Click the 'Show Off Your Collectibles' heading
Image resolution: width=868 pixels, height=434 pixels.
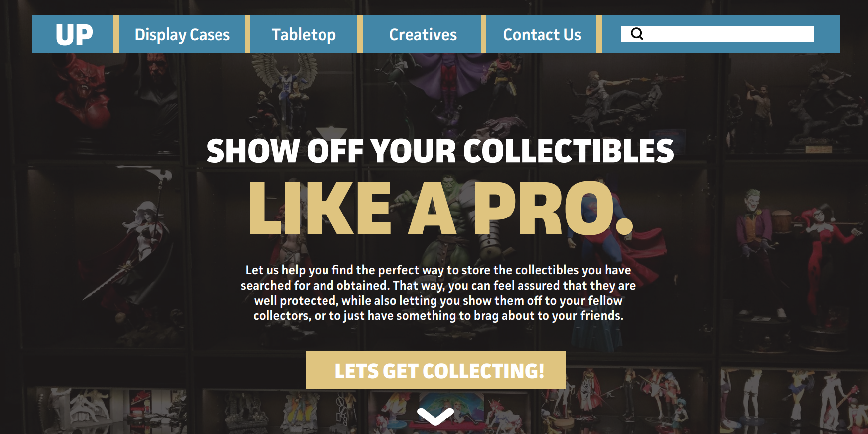tap(440, 151)
